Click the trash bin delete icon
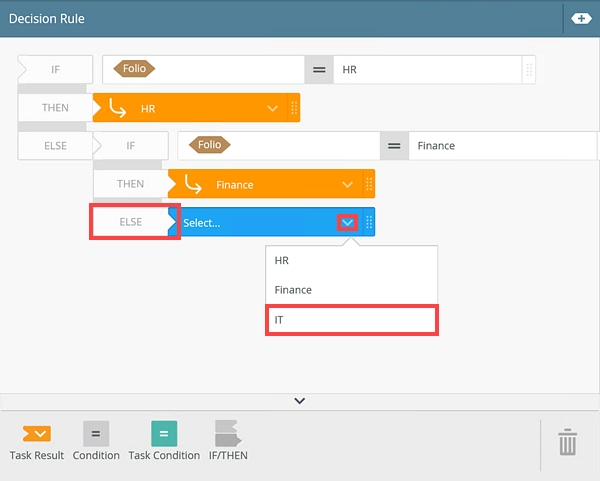The image size is (600, 481). tap(567, 442)
